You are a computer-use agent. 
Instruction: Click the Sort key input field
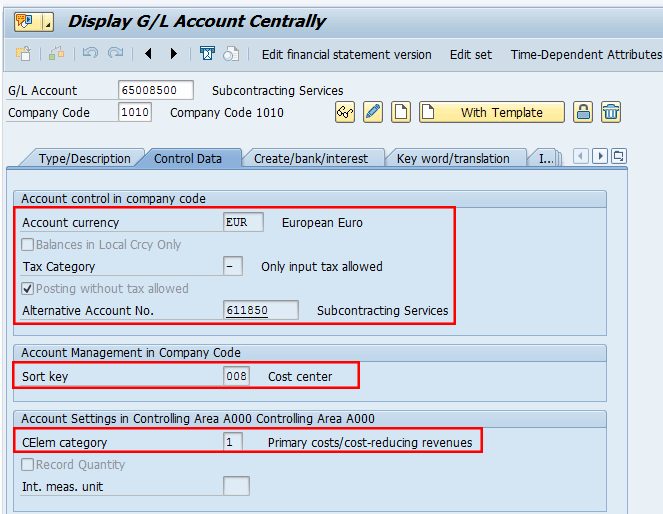[236, 377]
